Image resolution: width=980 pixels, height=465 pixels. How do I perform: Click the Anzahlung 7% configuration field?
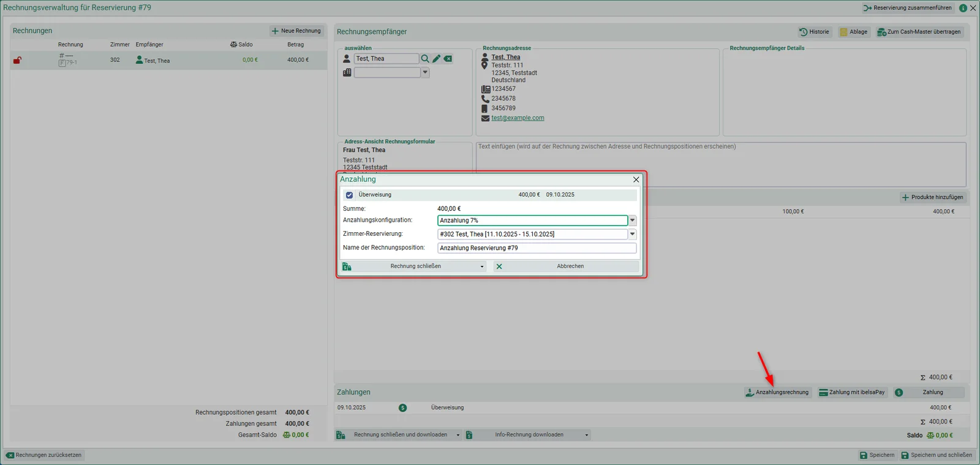pos(533,221)
